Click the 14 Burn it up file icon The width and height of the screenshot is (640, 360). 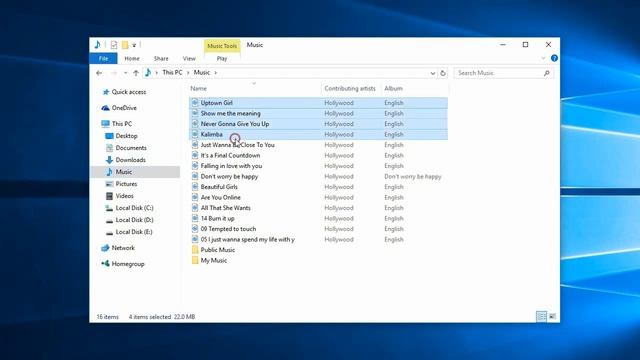195,219
